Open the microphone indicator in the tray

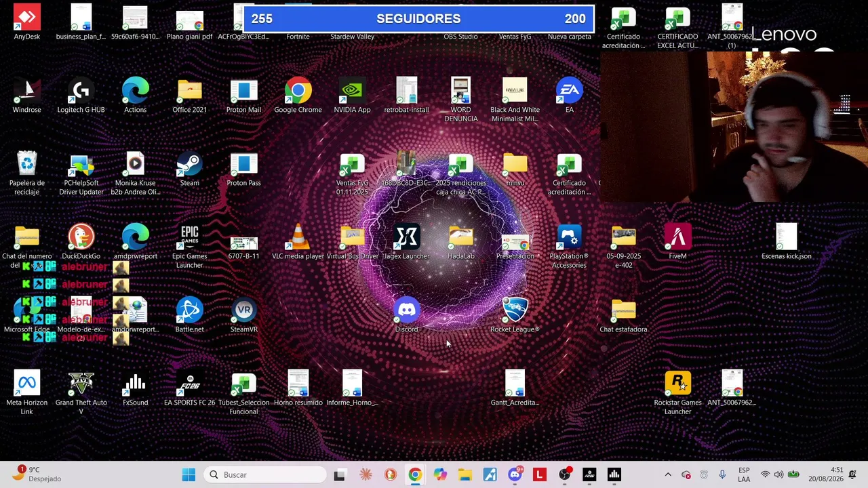(722, 474)
